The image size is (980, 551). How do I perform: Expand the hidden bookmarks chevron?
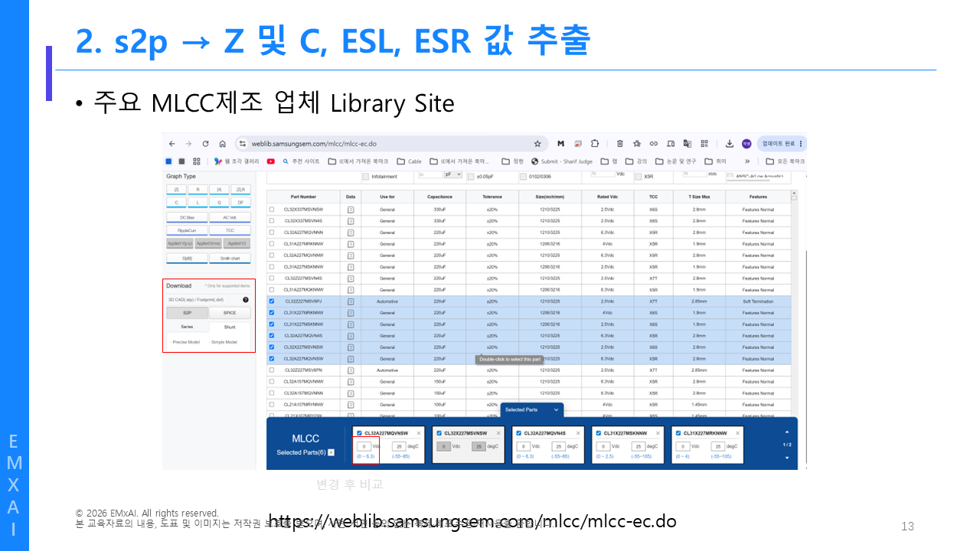point(747,161)
